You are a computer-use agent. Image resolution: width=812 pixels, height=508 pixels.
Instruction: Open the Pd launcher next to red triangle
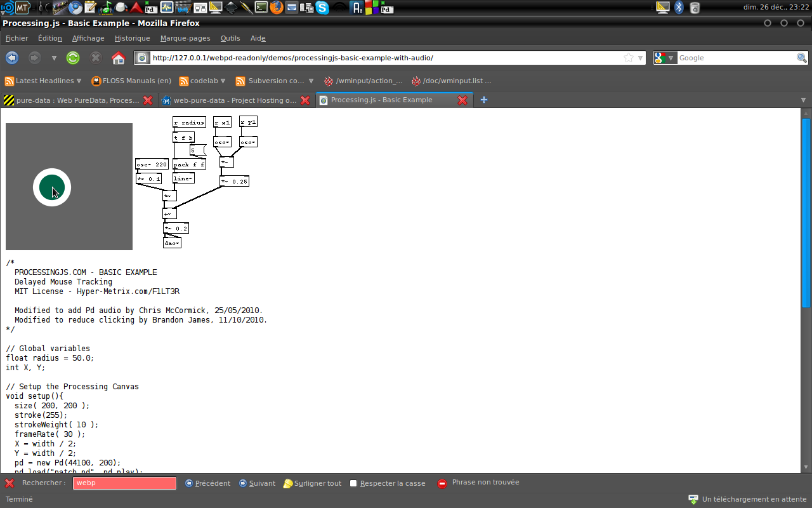pos(151,8)
